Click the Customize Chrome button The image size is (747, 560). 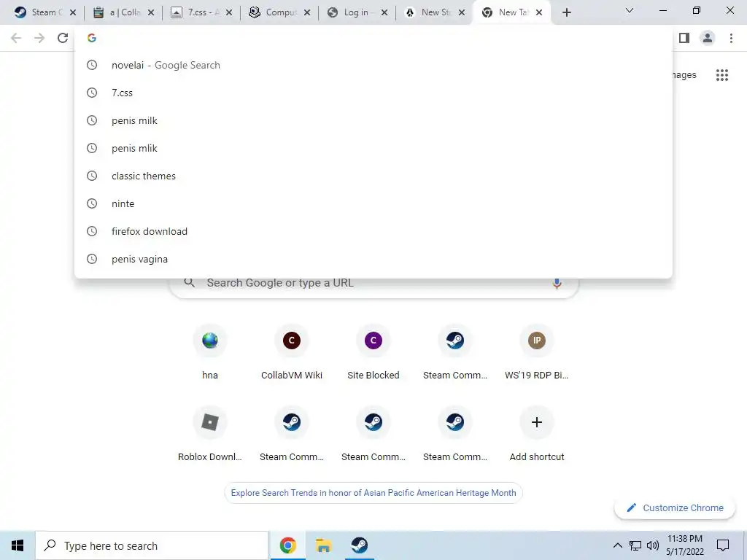tap(675, 508)
